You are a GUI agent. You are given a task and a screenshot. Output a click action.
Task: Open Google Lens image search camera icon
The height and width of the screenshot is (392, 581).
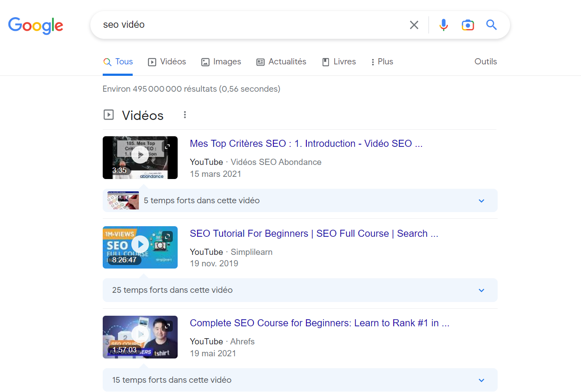[468, 25]
